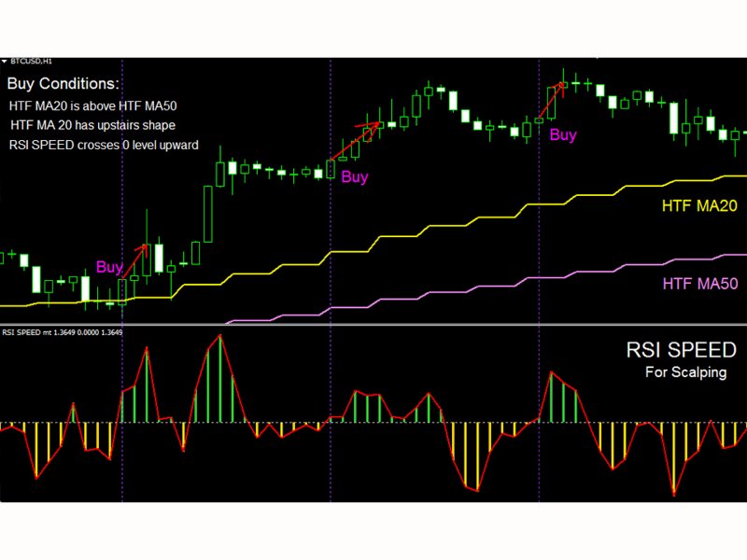Viewport: 747px width, 560px height.
Task: Click the large RSI SPEED title text
Action: [681, 350]
